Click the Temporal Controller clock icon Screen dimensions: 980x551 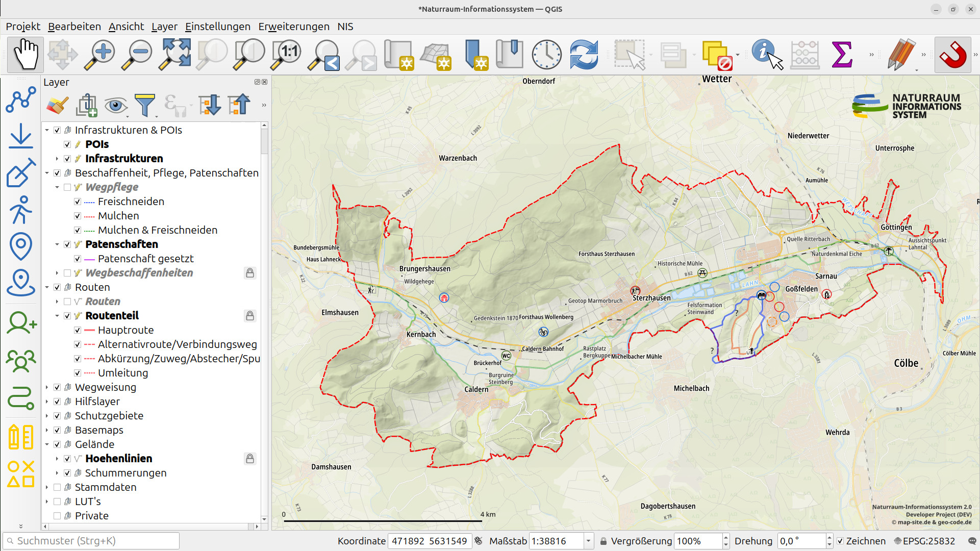point(546,54)
